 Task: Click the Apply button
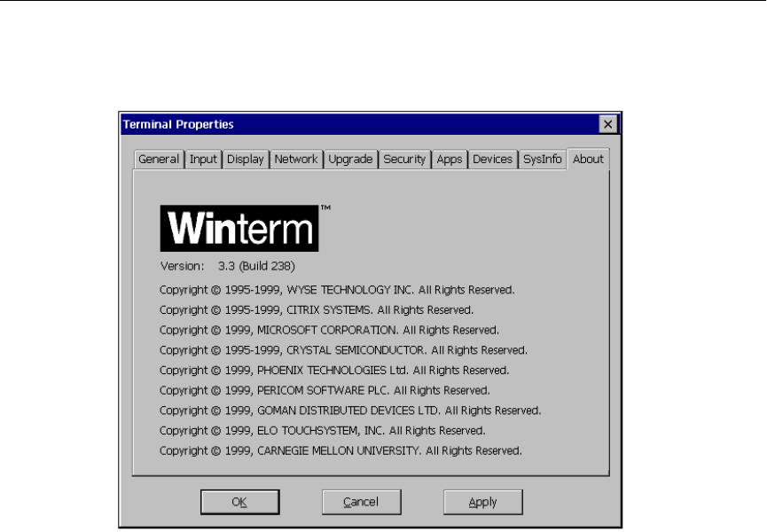coord(482,502)
